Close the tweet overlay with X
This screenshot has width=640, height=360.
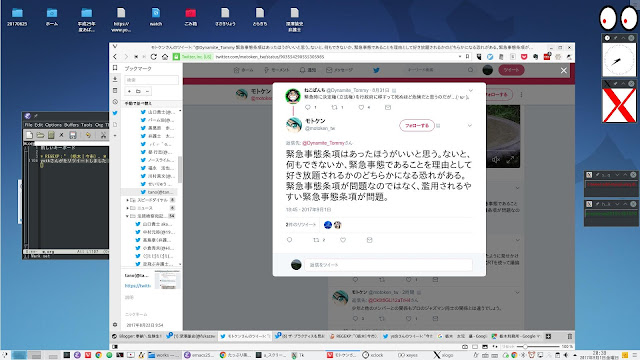click(564, 71)
